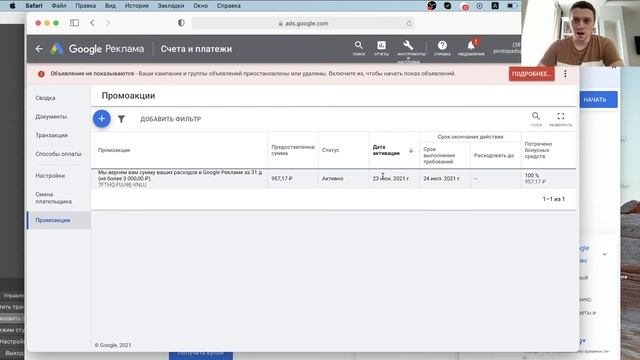The width and height of the screenshot is (640, 360).
Task: Open the Окно menu
Action: (200, 6)
